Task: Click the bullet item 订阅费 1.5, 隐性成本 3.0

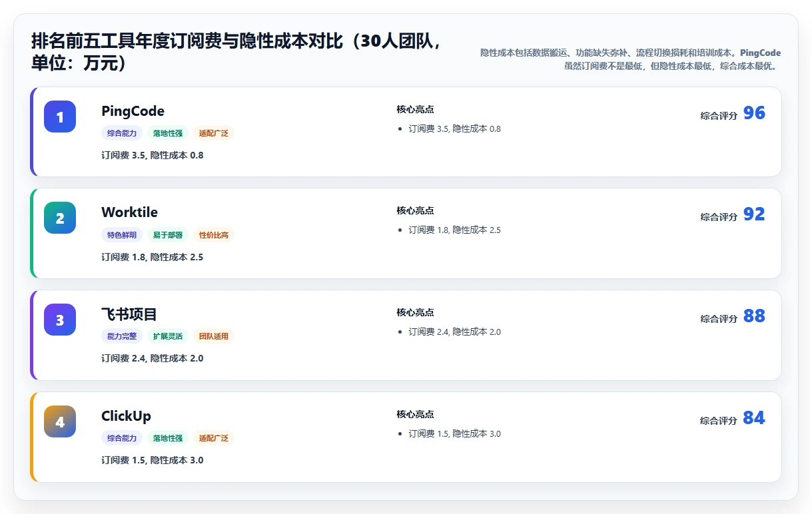Action: [455, 433]
